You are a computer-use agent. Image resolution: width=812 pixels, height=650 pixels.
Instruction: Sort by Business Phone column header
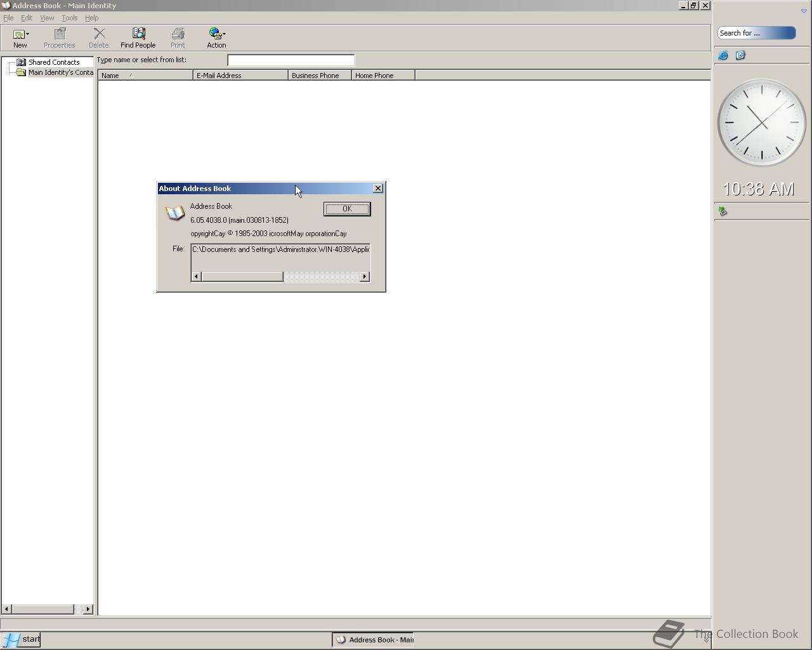coord(320,76)
